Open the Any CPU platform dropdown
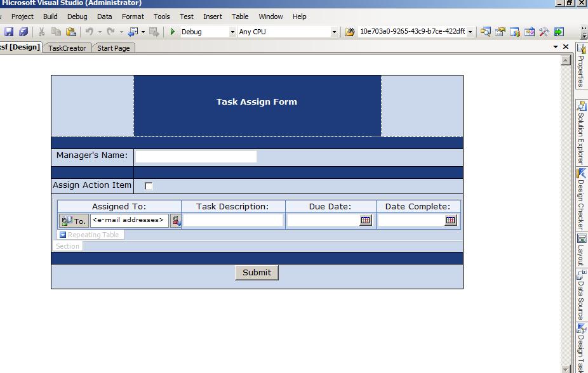 pyautogui.click(x=333, y=31)
